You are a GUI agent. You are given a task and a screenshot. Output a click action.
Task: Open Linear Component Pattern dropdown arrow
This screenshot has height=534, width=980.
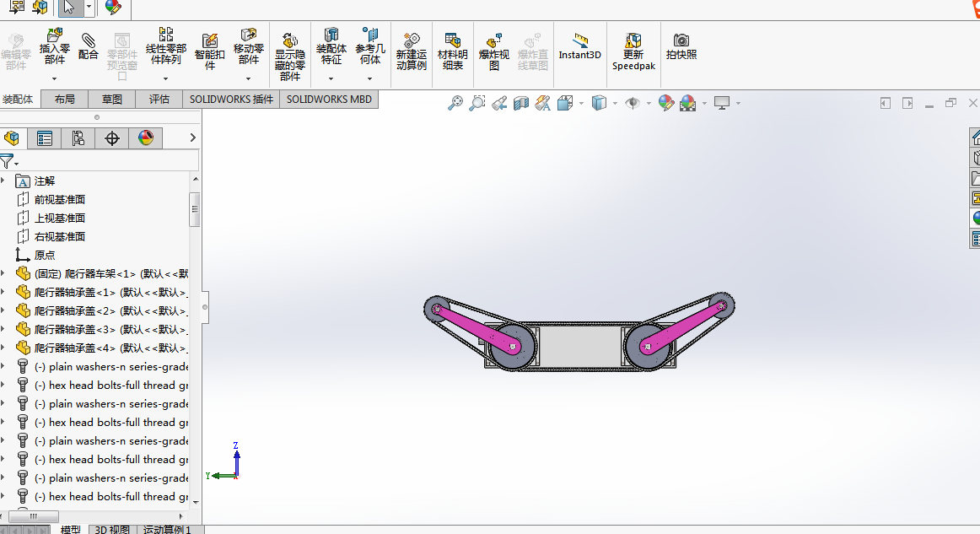point(165,78)
